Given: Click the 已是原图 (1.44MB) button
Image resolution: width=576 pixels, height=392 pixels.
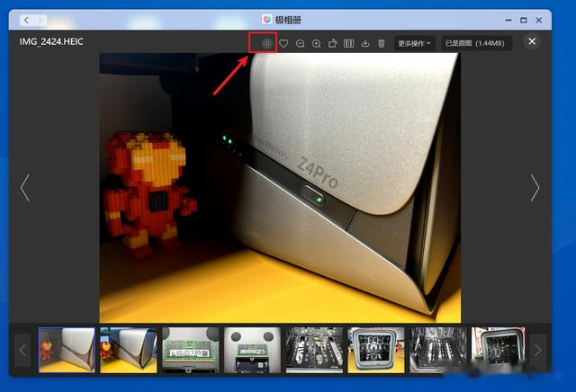Looking at the screenshot, I should pyautogui.click(x=475, y=43).
